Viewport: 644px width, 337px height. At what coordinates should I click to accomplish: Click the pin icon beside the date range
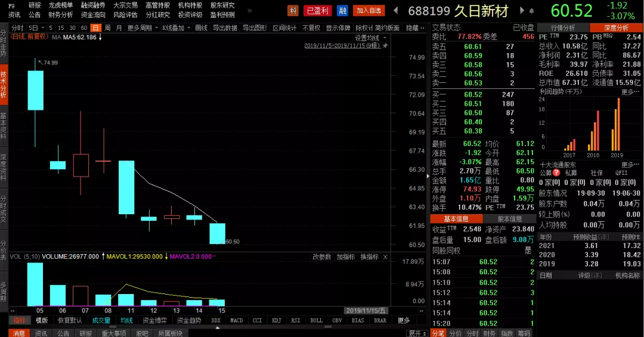click(x=385, y=45)
